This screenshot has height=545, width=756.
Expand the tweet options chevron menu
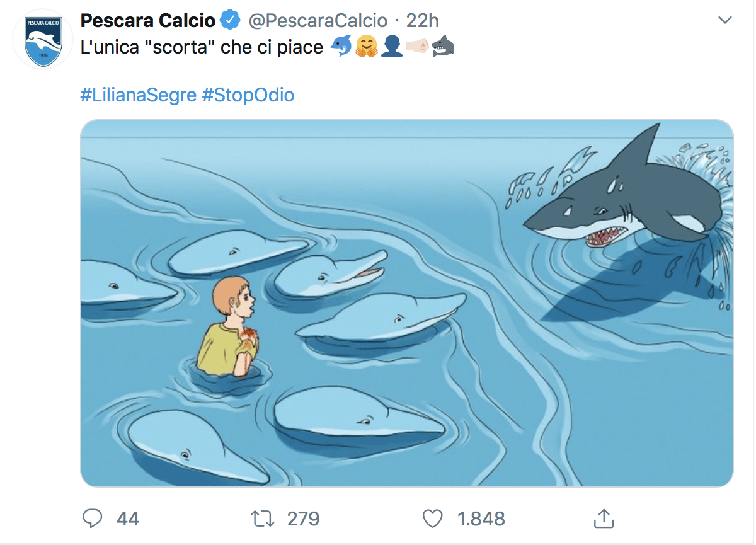725,20
